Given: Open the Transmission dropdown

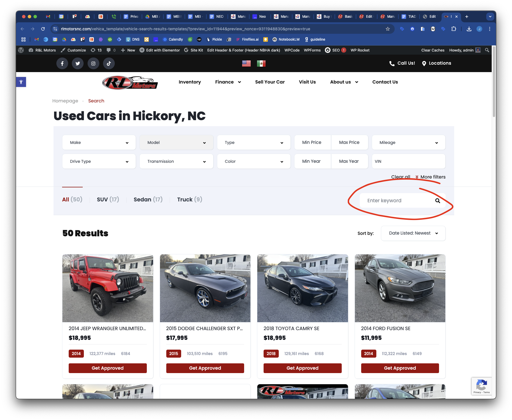Looking at the screenshot, I should coord(176,161).
